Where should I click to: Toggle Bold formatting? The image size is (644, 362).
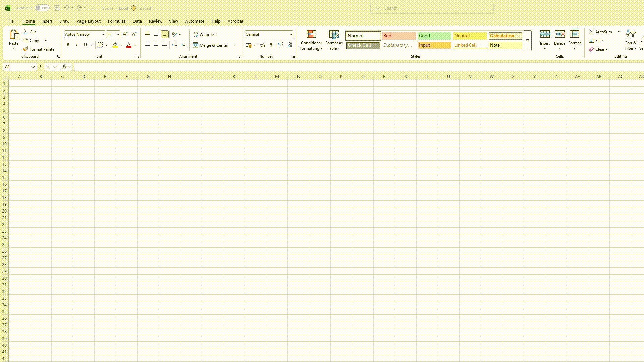coord(68,45)
